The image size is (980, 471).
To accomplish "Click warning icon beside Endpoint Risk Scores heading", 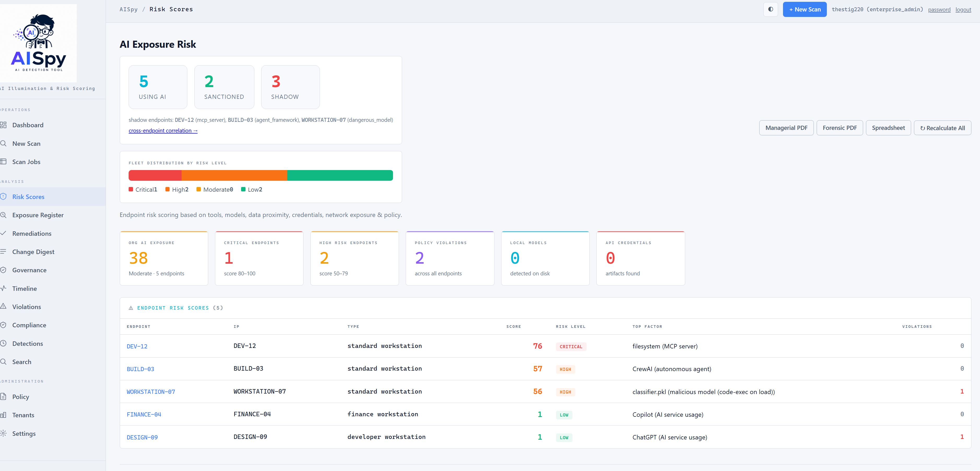I will (x=131, y=308).
